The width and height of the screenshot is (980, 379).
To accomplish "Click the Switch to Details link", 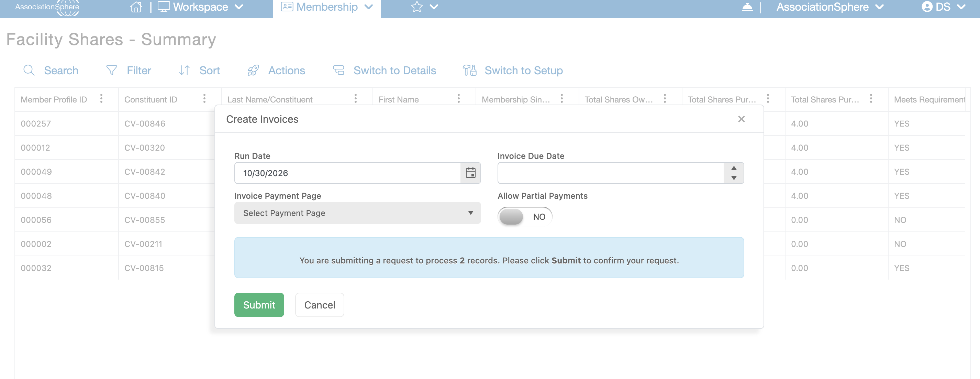I will 384,71.
